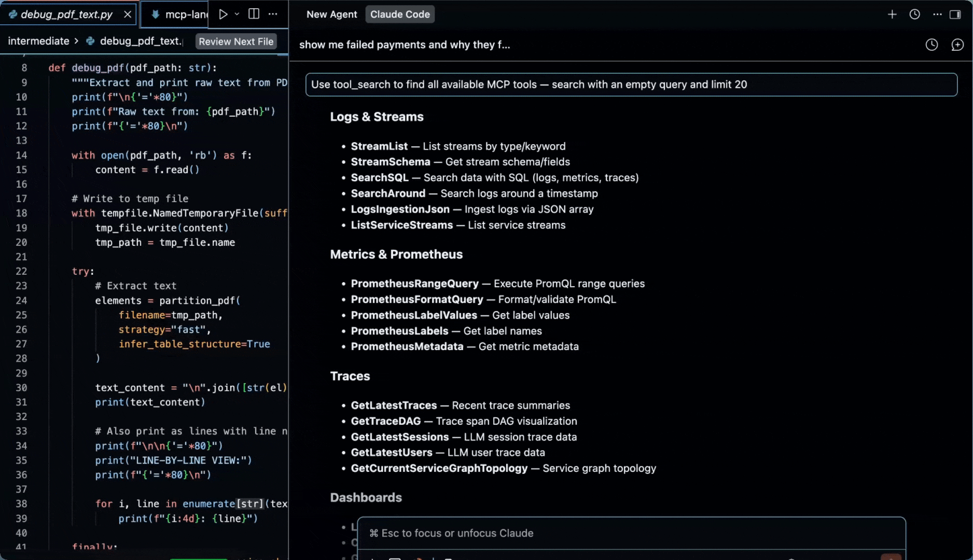Click the LINE-BY-LINE VIEW print statement

pyautogui.click(x=173, y=460)
